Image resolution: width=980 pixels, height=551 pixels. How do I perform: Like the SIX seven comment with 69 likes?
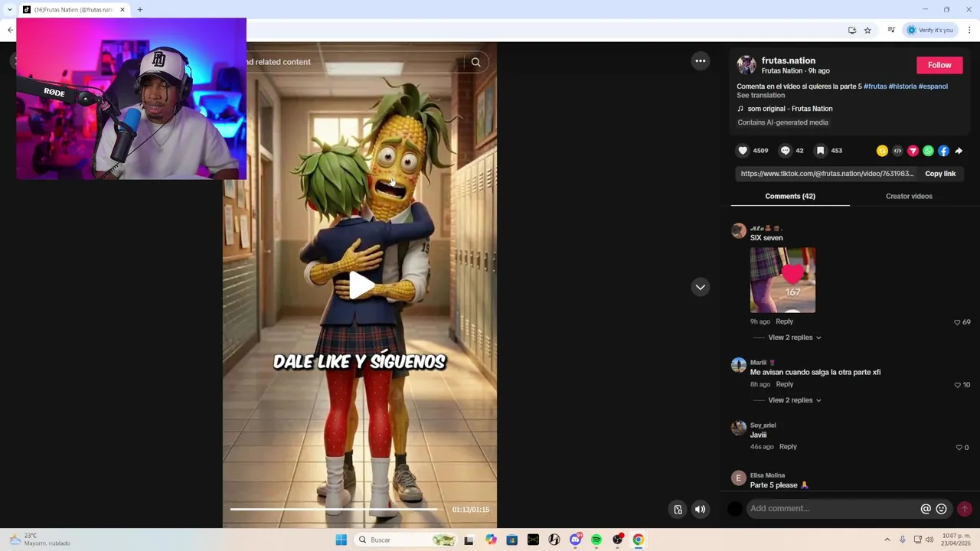pyautogui.click(x=957, y=322)
